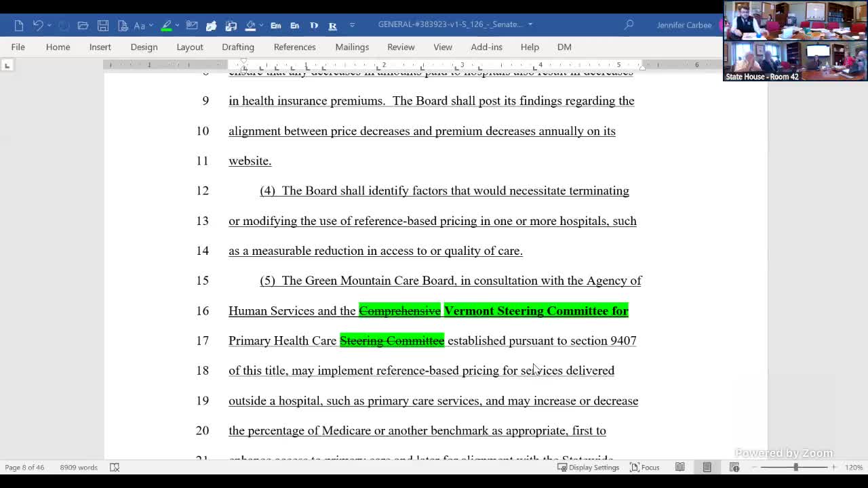Viewport: 868px width, 488px height.
Task: Switch to Read Mode view
Action: tap(679, 467)
